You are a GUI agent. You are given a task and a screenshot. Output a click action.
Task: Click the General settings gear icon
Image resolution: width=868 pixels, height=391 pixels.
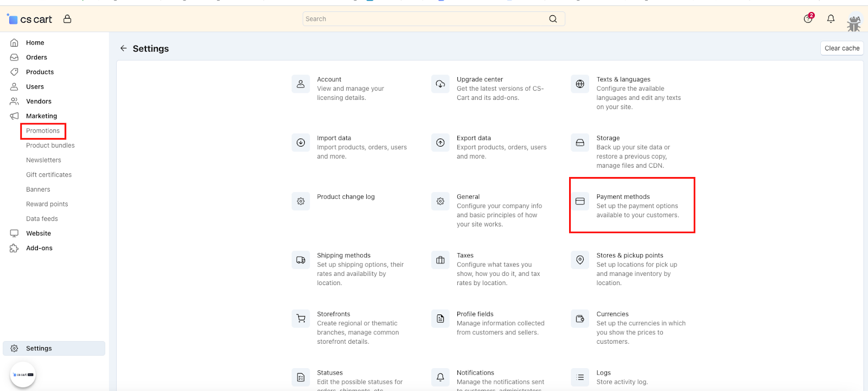click(x=441, y=201)
